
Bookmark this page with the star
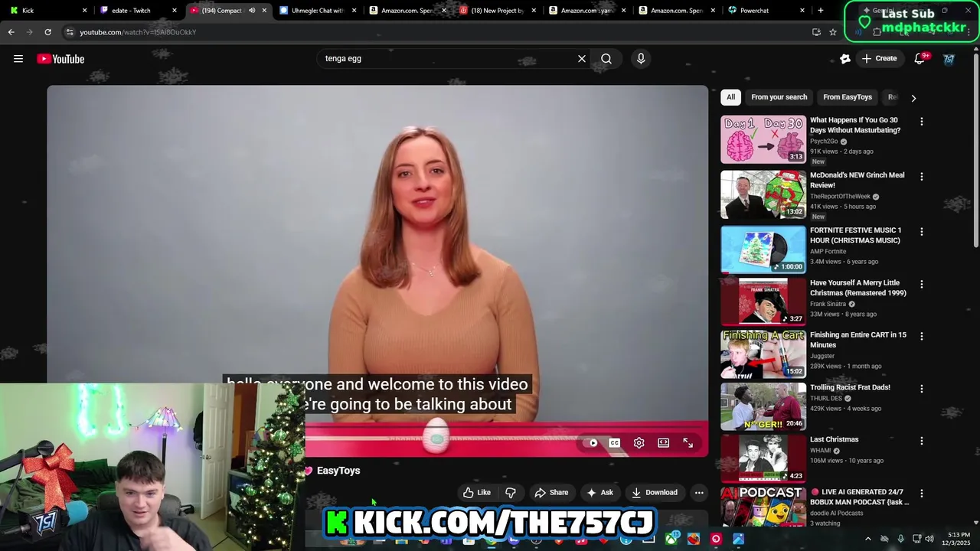[833, 32]
